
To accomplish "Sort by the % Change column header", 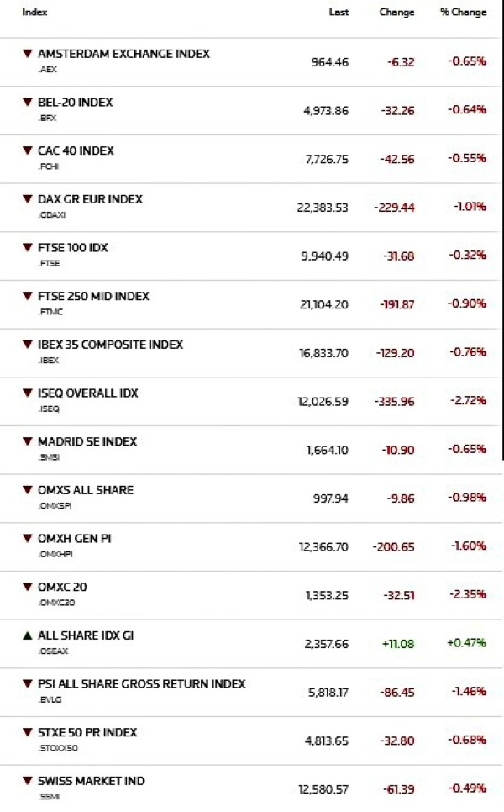I will tap(463, 13).
